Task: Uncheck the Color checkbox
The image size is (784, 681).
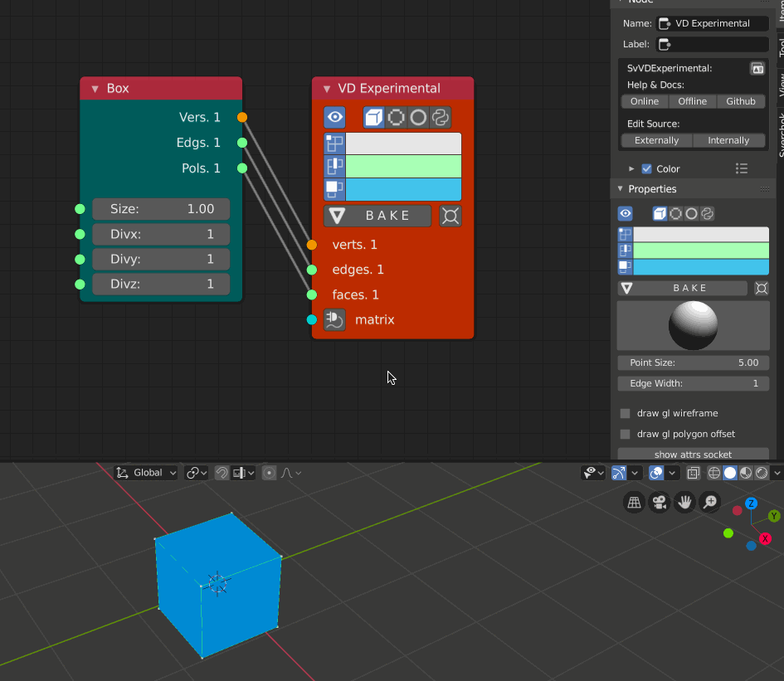Action: pos(646,169)
